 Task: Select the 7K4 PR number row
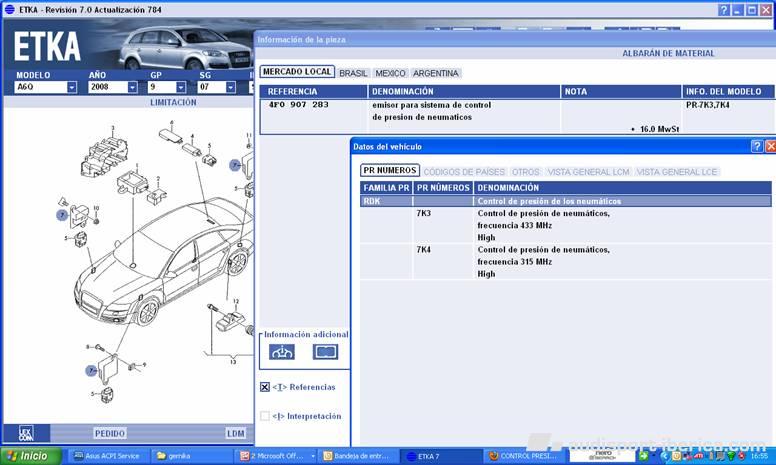point(566,262)
